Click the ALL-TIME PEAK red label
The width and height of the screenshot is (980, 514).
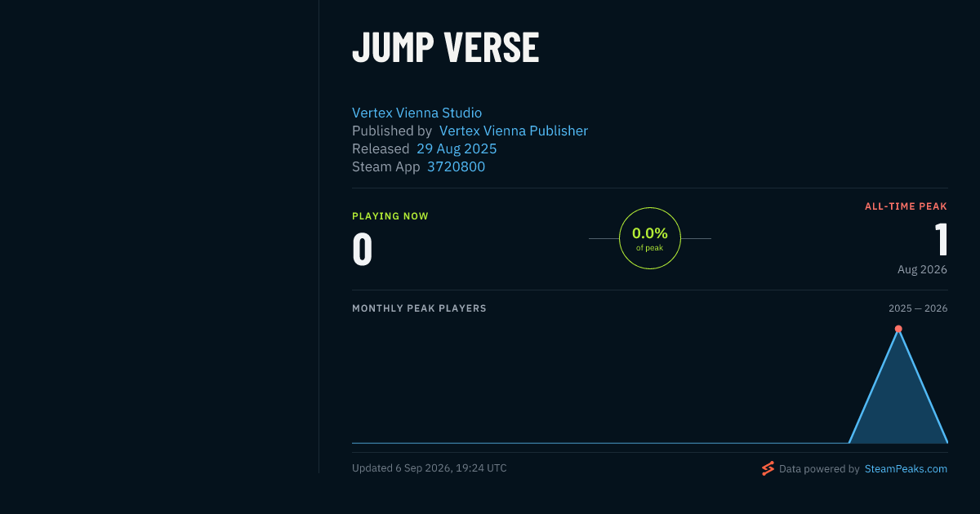(x=906, y=206)
